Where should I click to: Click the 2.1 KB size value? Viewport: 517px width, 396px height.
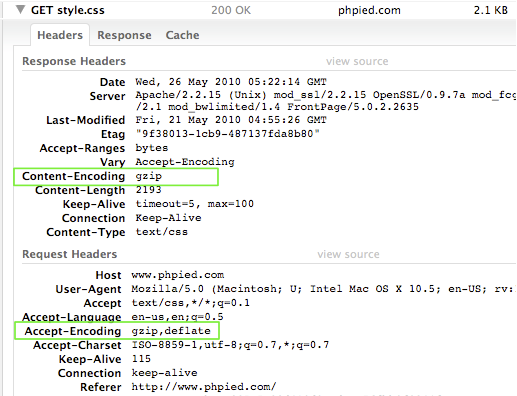[x=491, y=10]
